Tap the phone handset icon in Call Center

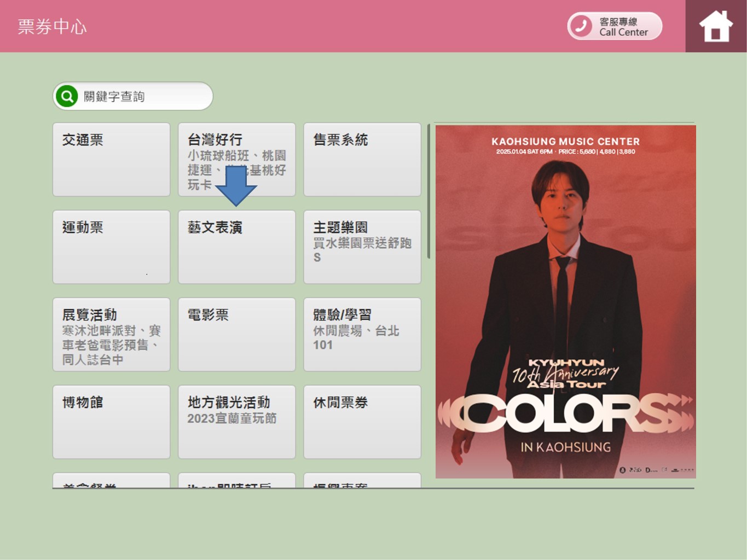pos(581,26)
